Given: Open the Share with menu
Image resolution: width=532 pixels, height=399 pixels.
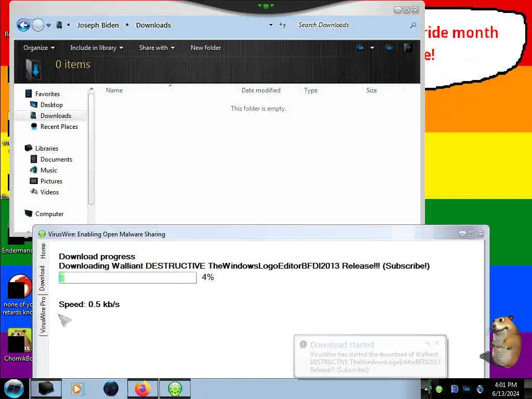Looking at the screenshot, I should pos(156,48).
